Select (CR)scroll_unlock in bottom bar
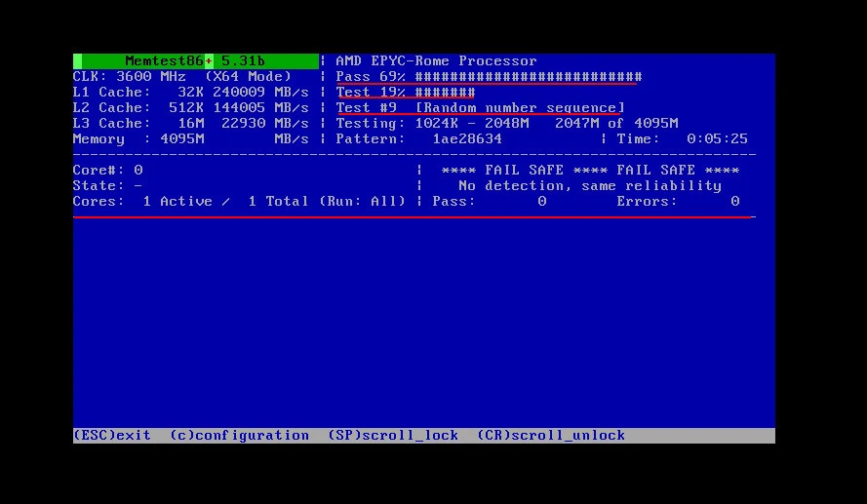Image resolution: width=867 pixels, height=504 pixels. point(551,436)
